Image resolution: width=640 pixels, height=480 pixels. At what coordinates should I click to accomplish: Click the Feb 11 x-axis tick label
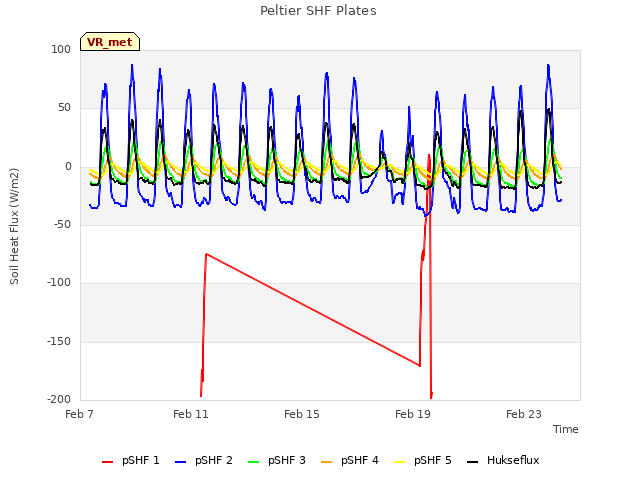(x=191, y=414)
